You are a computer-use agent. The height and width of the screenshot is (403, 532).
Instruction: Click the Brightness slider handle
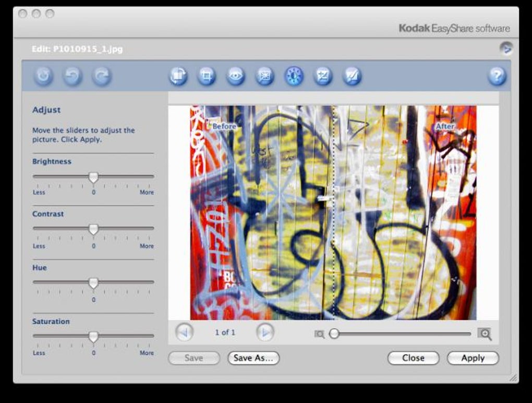tap(93, 177)
